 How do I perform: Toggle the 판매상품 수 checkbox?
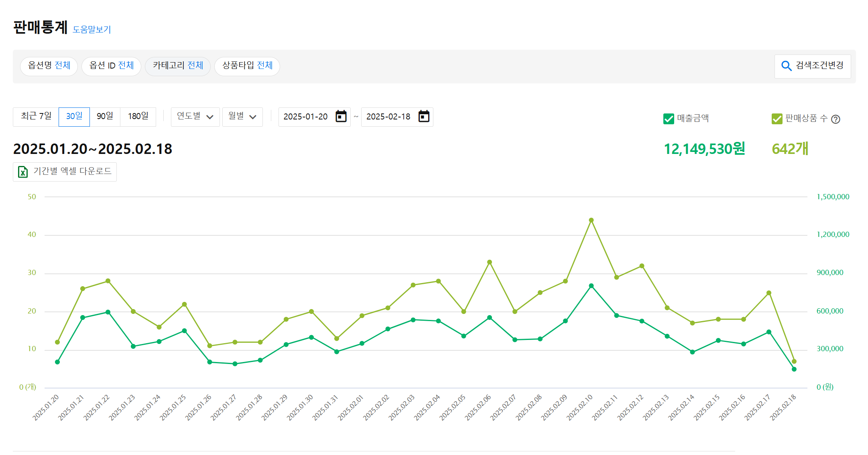click(777, 119)
